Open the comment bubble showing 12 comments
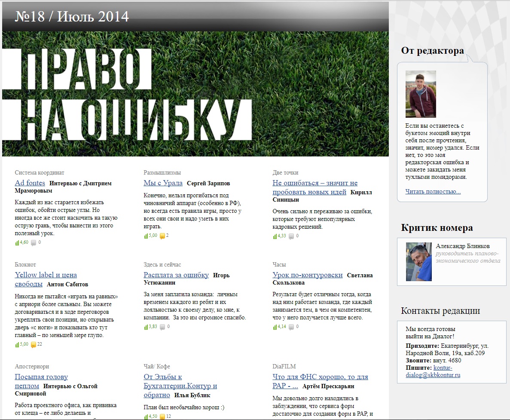Viewport: 510px width, 420px height. pos(162,416)
